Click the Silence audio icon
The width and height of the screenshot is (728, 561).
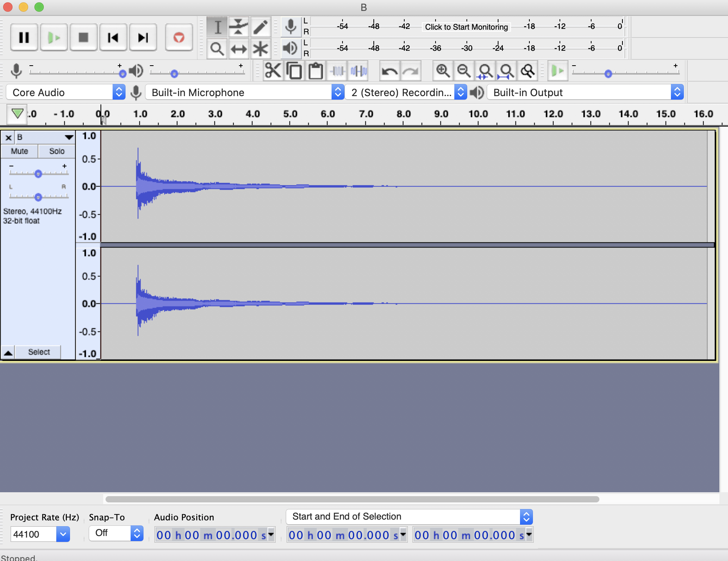(x=359, y=71)
